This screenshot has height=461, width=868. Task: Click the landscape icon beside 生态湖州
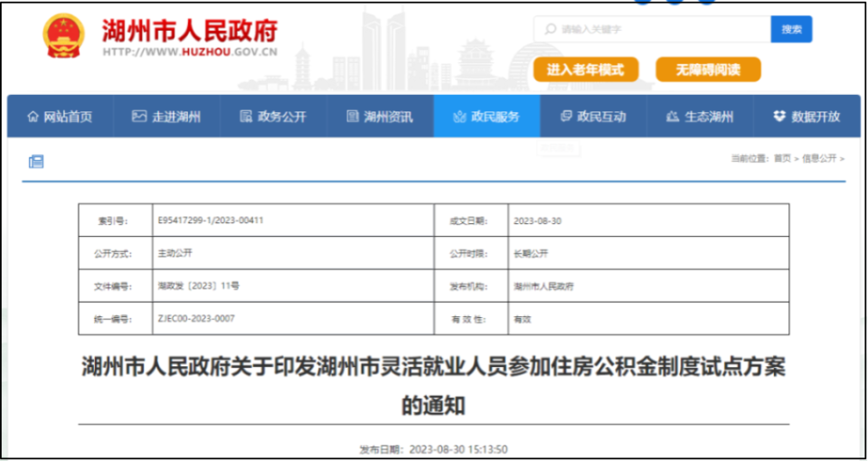[672, 117]
